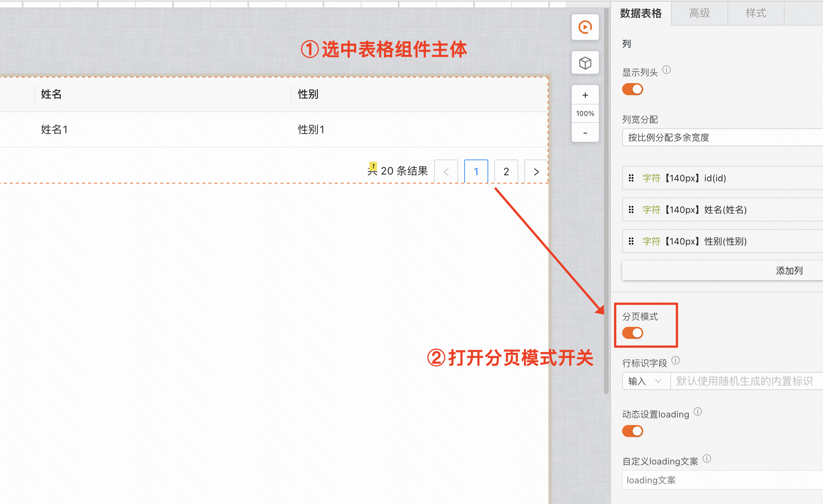The width and height of the screenshot is (823, 504).
Task: Click the 共 20 条结果 total text
Action: click(398, 171)
